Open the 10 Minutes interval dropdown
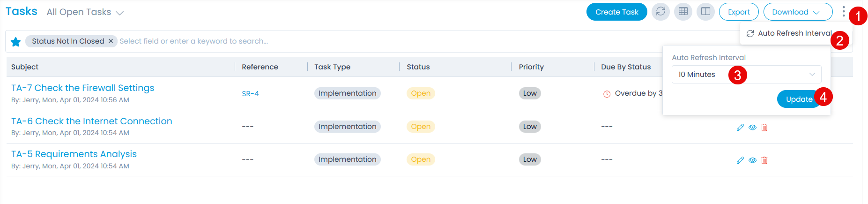868x204 pixels. coord(746,75)
